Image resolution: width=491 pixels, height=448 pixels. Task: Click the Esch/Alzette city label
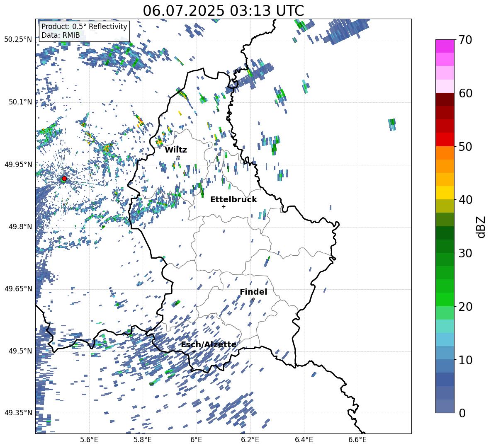coord(209,345)
